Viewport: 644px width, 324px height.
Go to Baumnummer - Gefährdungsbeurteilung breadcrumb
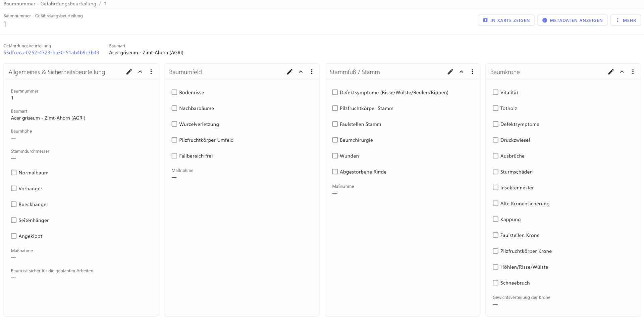pos(50,4)
